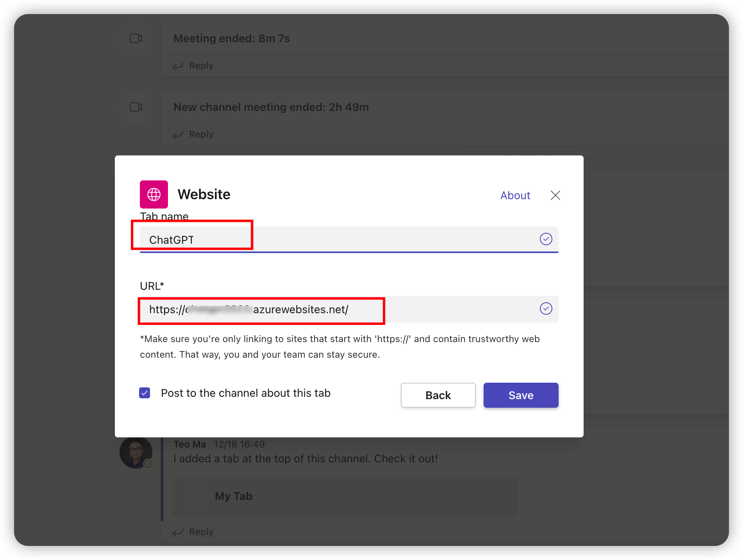Reply under New channel meeting ended: 2h 49m

click(x=193, y=134)
